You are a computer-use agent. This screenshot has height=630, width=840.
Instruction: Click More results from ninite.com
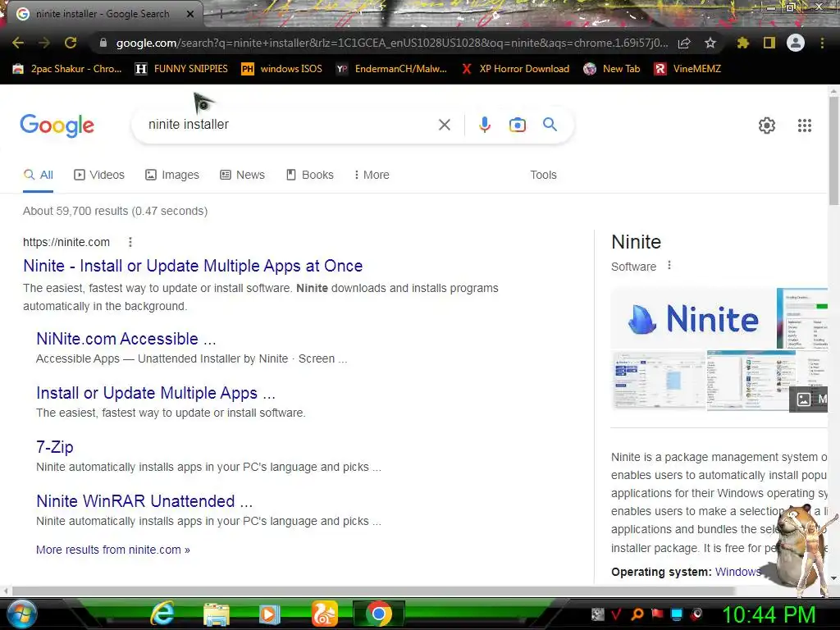point(113,550)
